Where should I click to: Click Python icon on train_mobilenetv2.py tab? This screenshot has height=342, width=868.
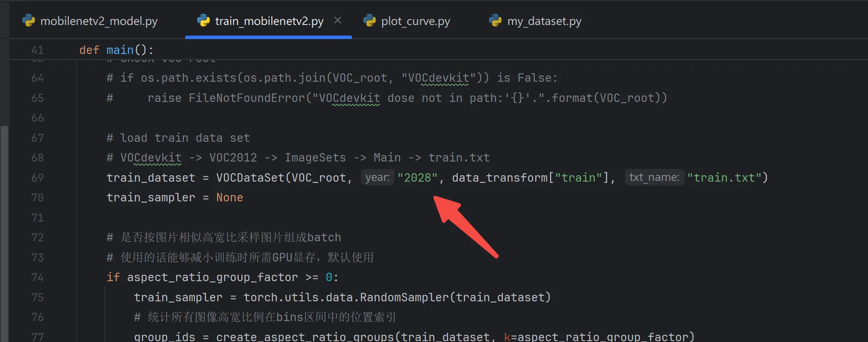click(x=204, y=21)
